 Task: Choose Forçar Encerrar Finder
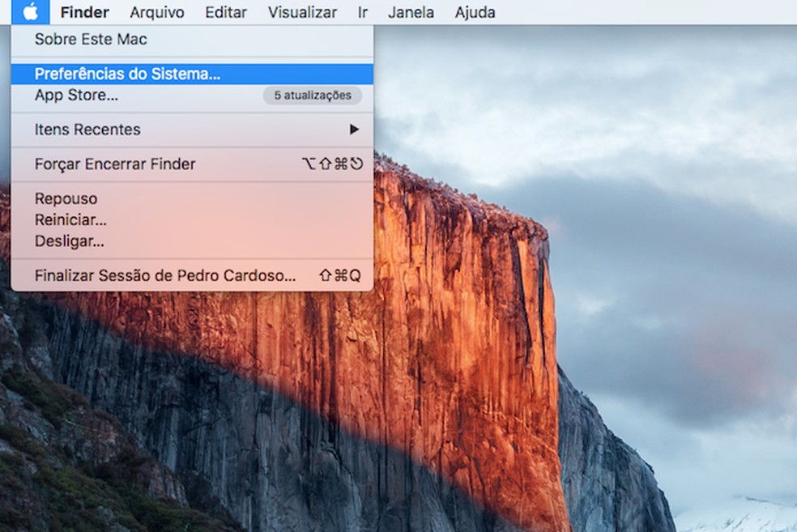point(113,164)
